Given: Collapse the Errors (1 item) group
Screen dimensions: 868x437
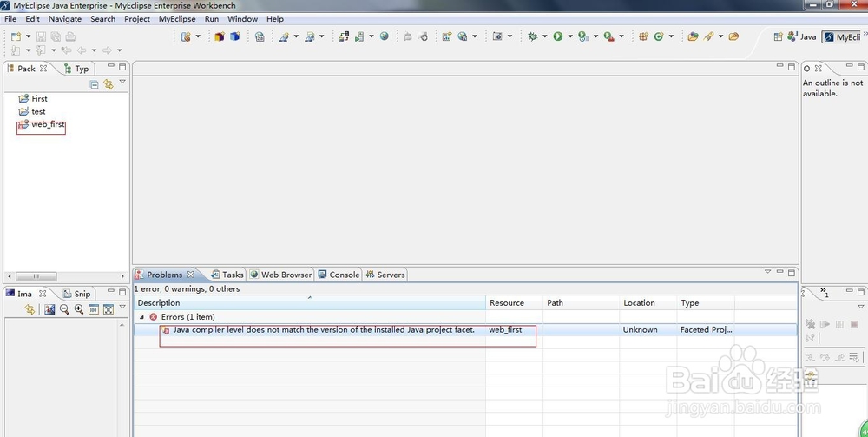Looking at the screenshot, I should pyautogui.click(x=141, y=317).
